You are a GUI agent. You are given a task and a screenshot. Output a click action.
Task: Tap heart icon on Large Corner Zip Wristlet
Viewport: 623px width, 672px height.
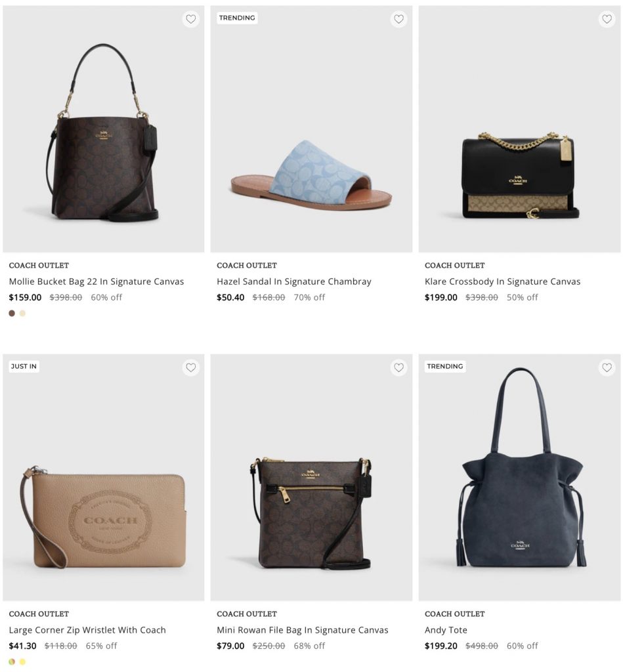tap(191, 367)
